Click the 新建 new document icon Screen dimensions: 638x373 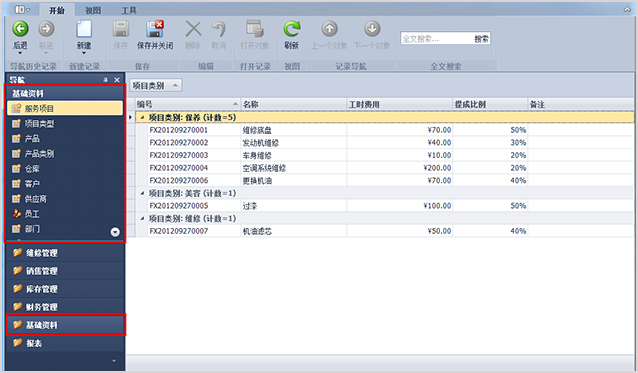click(x=84, y=29)
